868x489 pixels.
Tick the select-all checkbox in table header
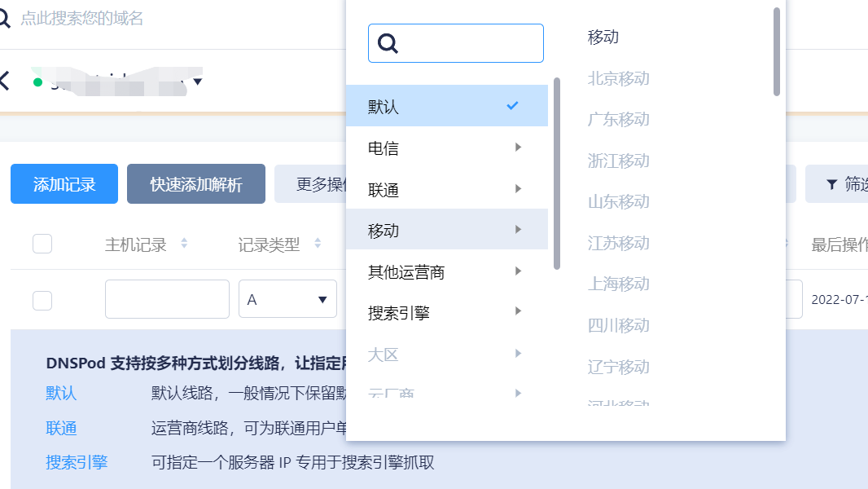click(42, 244)
